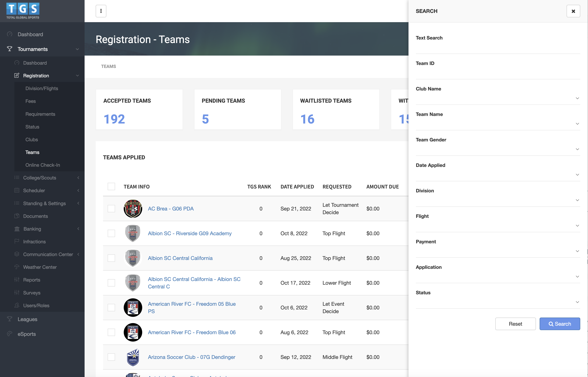Open American River FC - Freedom Blue 06 link
Image resolution: width=588 pixels, height=377 pixels.
coord(192,332)
